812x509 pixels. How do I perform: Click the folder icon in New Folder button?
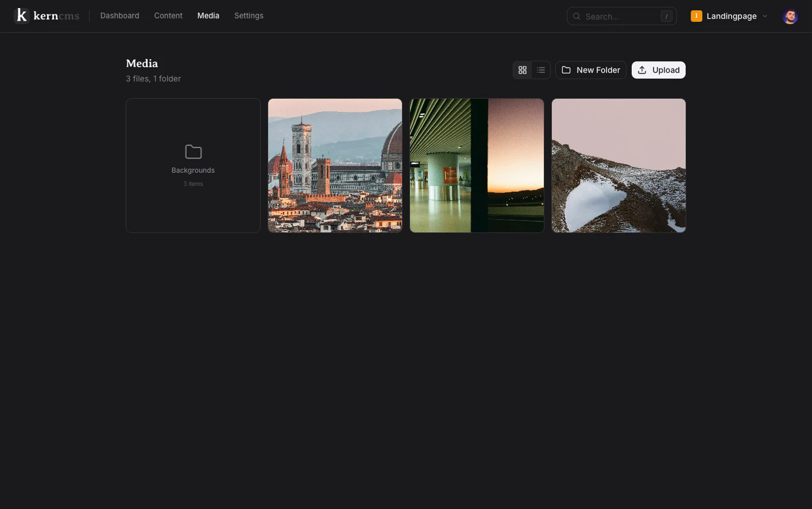click(x=566, y=69)
